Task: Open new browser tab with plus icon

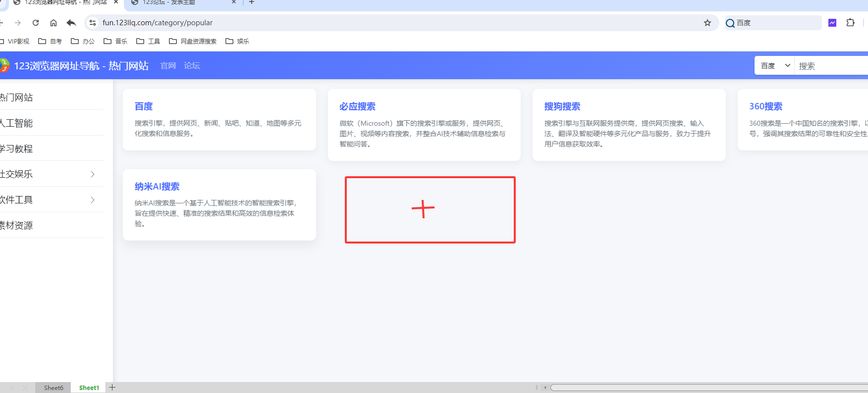Action: (x=252, y=2)
